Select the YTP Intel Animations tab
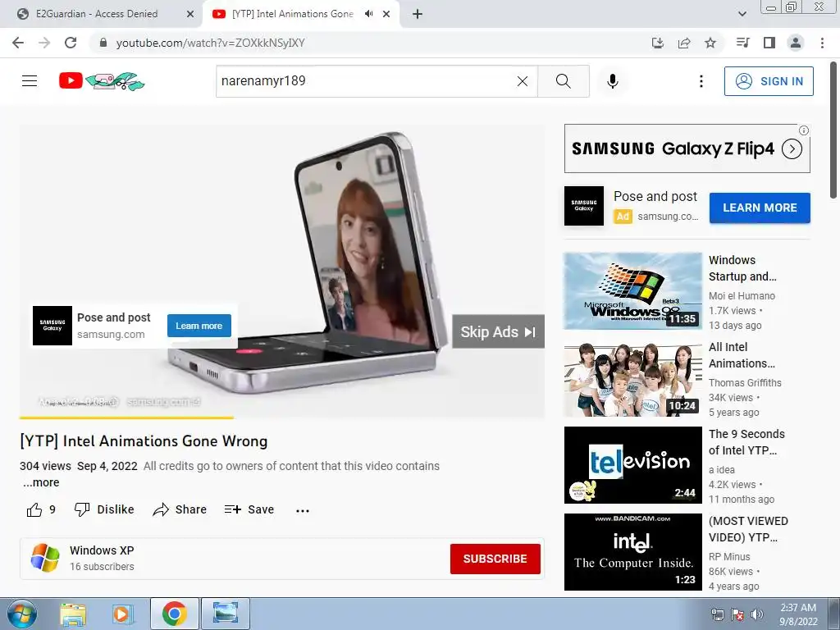This screenshot has height=630, width=840. 293,14
